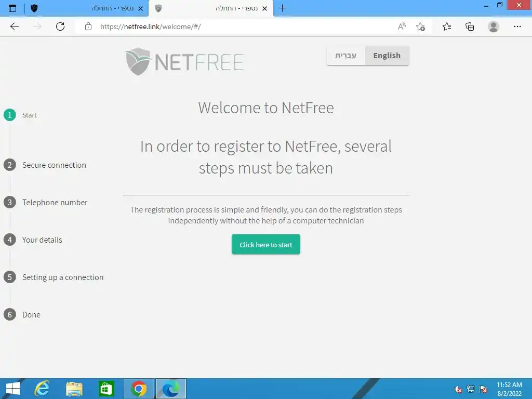This screenshot has width=532, height=399.
Task: Launch Internet Explorer from taskbar
Action: click(x=42, y=389)
